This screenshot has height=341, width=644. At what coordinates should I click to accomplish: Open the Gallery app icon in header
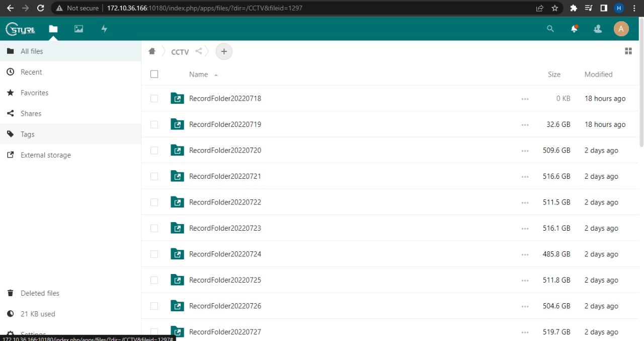78,29
